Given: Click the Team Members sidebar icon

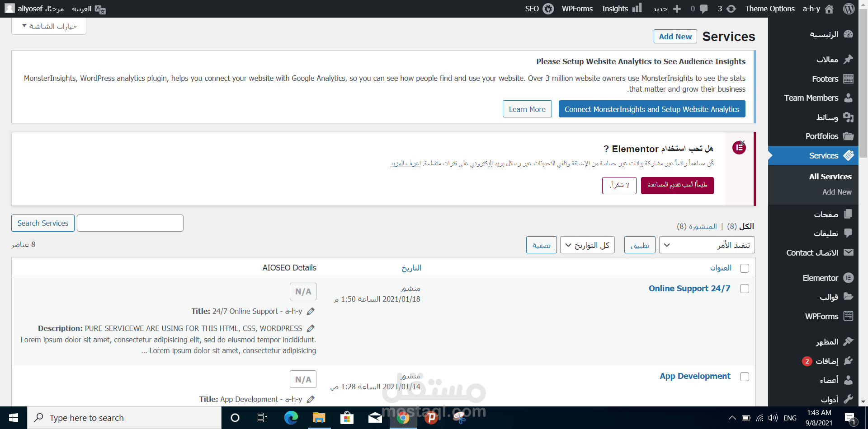Looking at the screenshot, I should (849, 98).
